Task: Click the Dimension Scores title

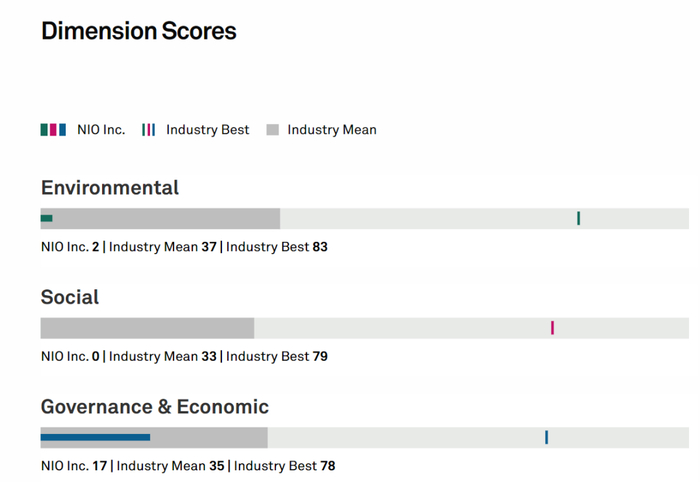Action: [139, 31]
